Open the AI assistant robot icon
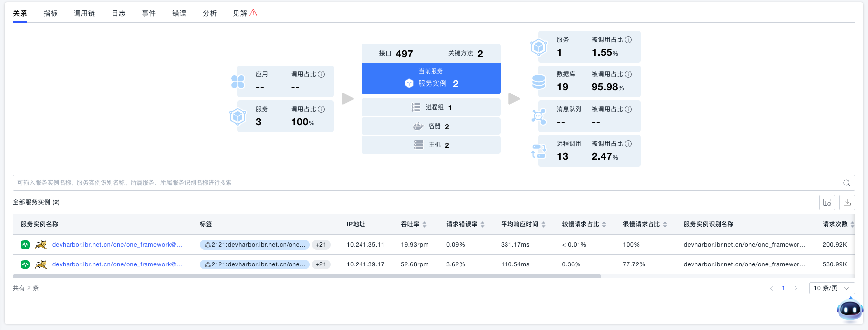Viewport: 868px width, 330px height. [850, 310]
